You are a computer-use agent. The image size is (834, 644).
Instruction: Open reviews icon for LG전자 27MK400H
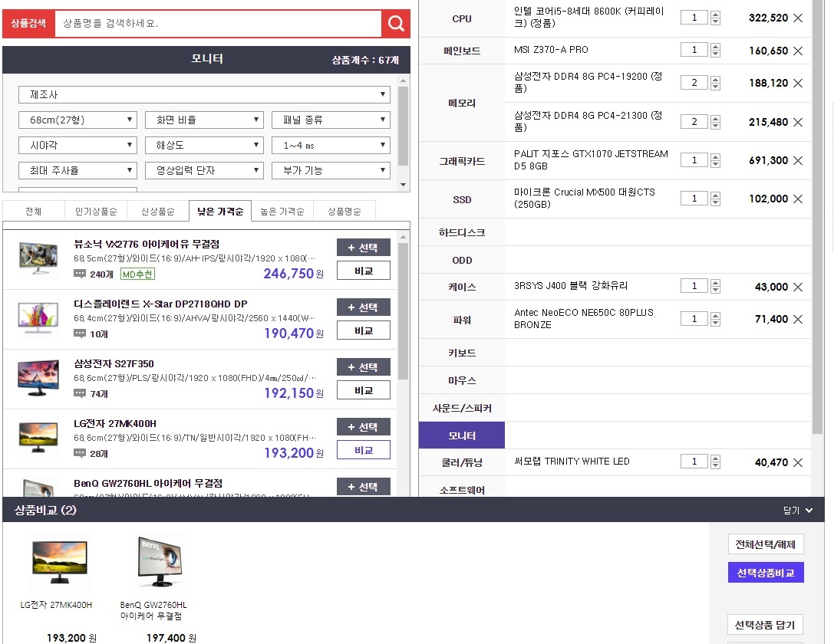click(80, 453)
